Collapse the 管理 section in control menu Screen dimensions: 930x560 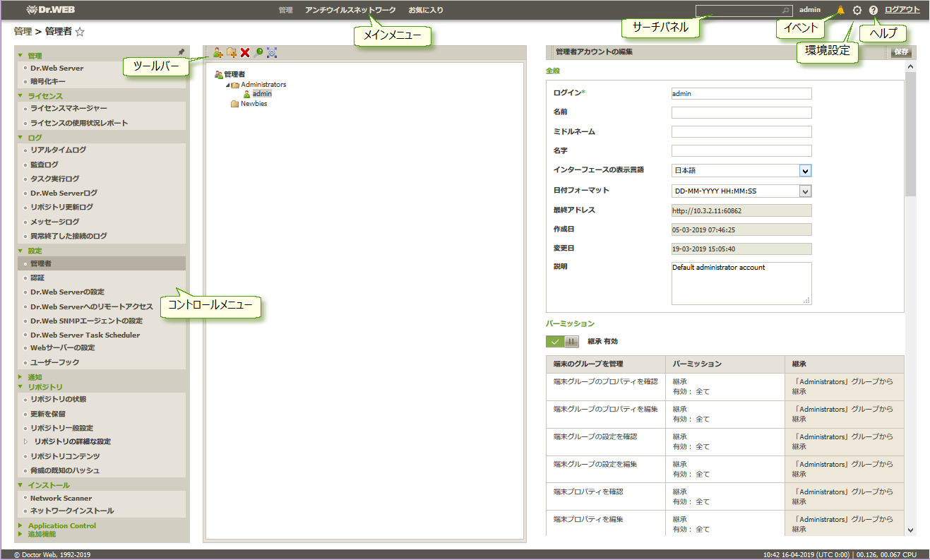(x=20, y=55)
